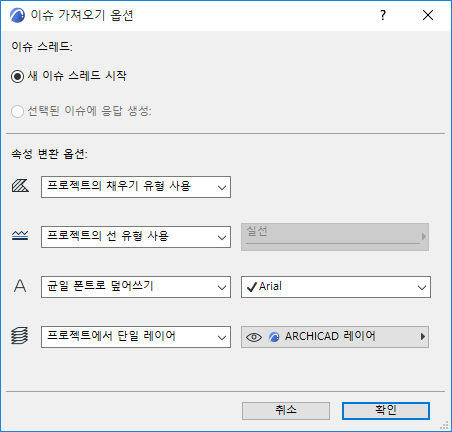
Task: Click the layers stack icon
Action: point(20,335)
